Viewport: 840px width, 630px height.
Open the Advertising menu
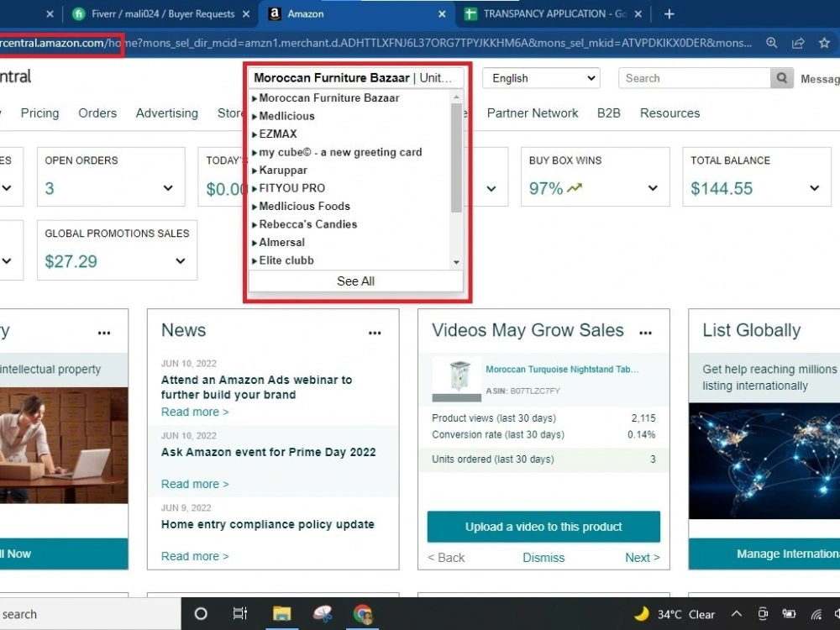pos(166,113)
